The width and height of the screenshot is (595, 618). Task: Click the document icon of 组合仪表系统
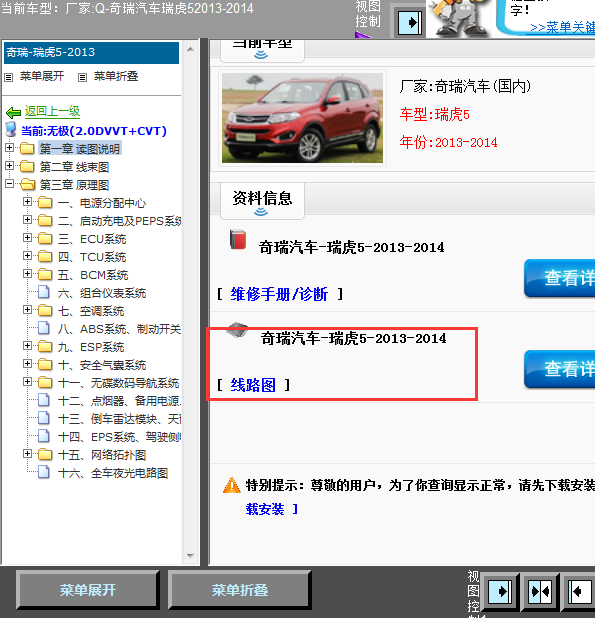pyautogui.click(x=44, y=292)
